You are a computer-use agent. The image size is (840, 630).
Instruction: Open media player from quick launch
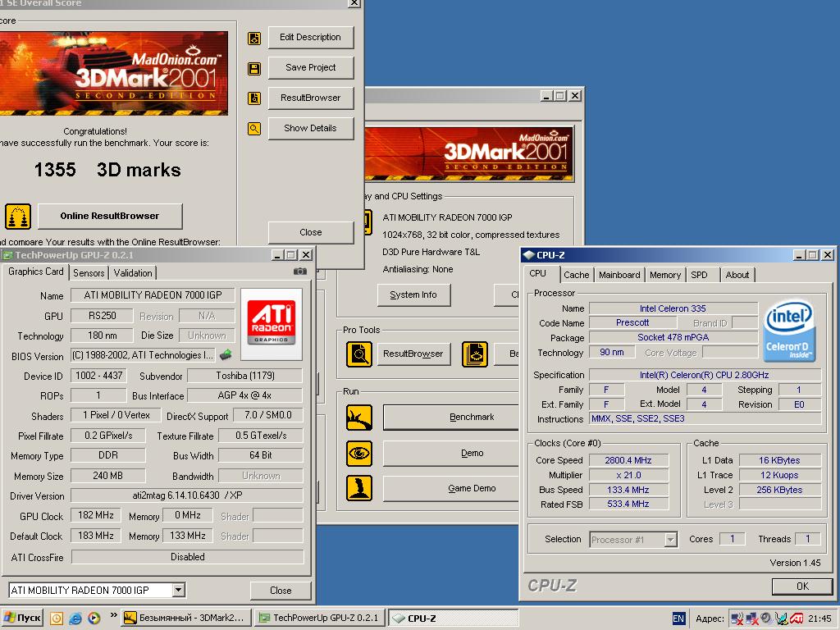[94, 619]
